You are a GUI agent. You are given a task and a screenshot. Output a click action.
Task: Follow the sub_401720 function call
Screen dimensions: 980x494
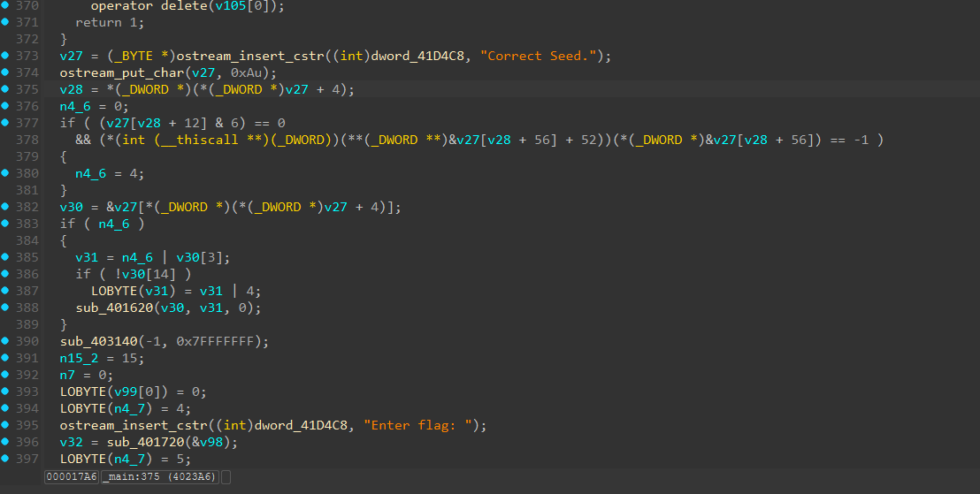coord(146,442)
